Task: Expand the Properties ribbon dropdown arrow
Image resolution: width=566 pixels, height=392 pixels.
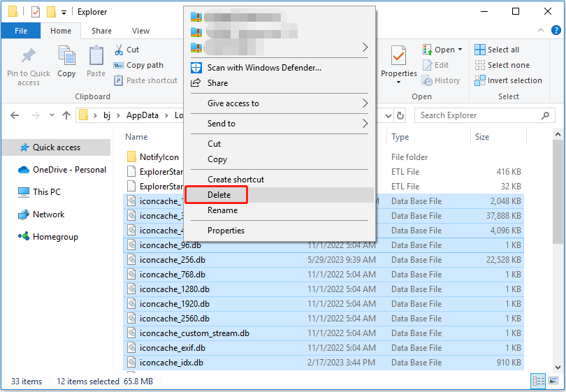Action: tap(398, 82)
